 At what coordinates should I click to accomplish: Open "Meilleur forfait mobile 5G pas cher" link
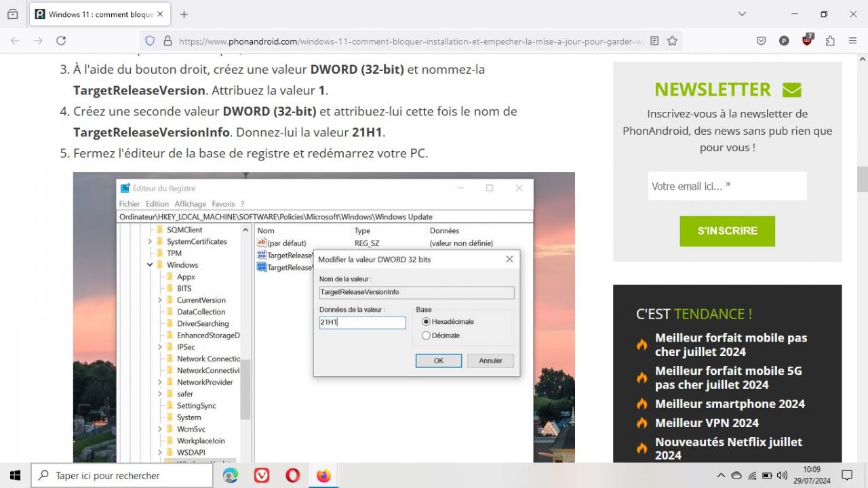click(x=728, y=378)
